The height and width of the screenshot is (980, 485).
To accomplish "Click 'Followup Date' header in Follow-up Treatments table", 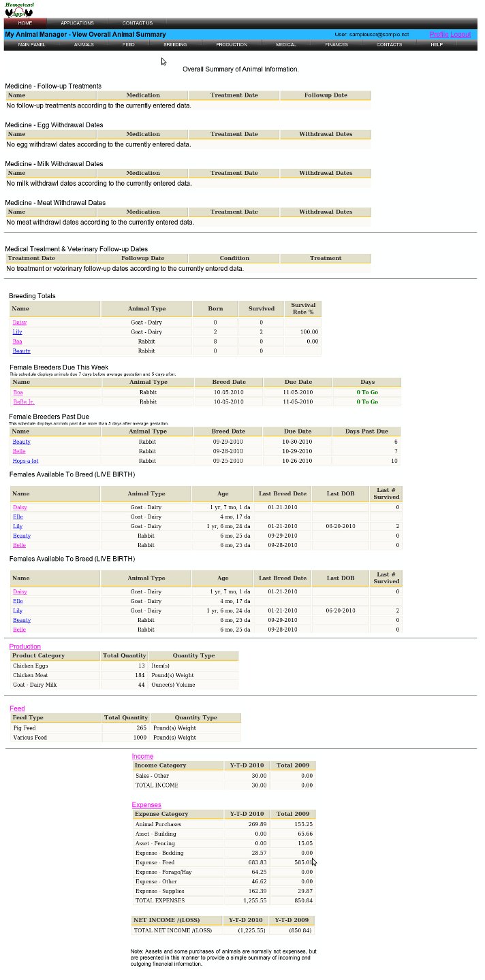I will pyautogui.click(x=326, y=95).
